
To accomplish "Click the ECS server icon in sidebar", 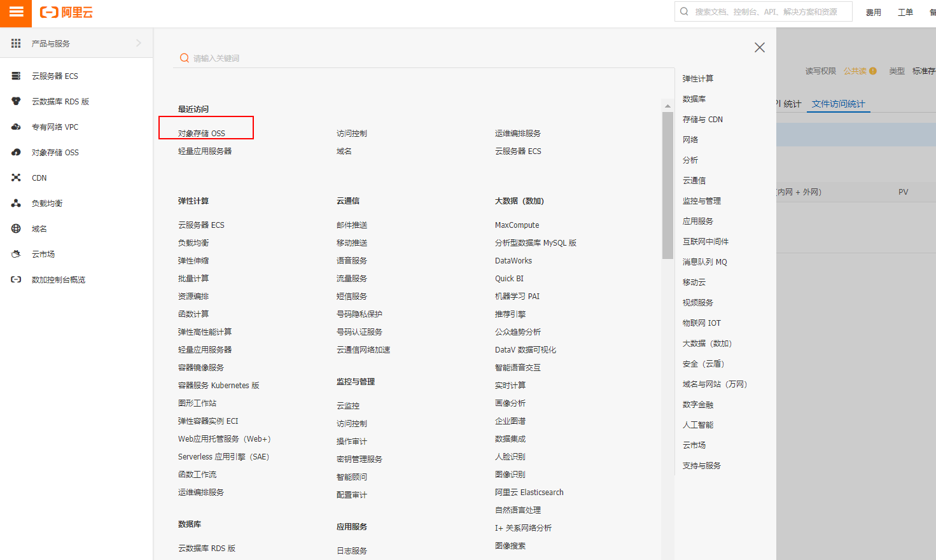I will (16, 76).
